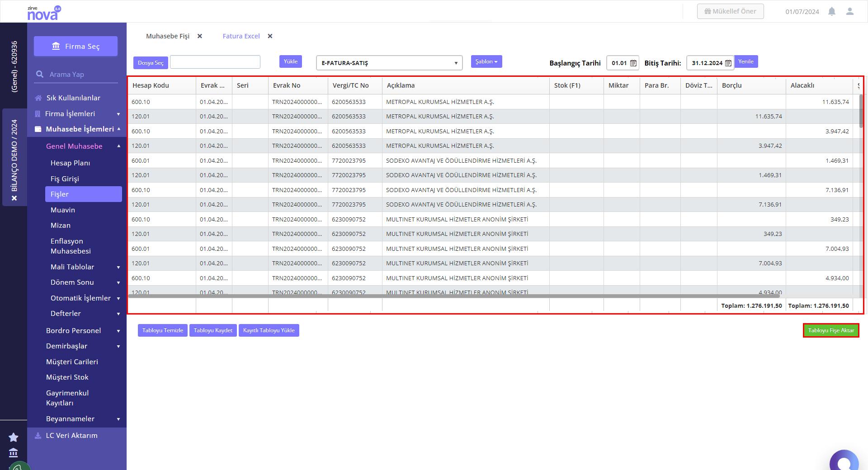The width and height of the screenshot is (868, 470).
Task: Expand Beyannameler menu
Action: coord(118,419)
